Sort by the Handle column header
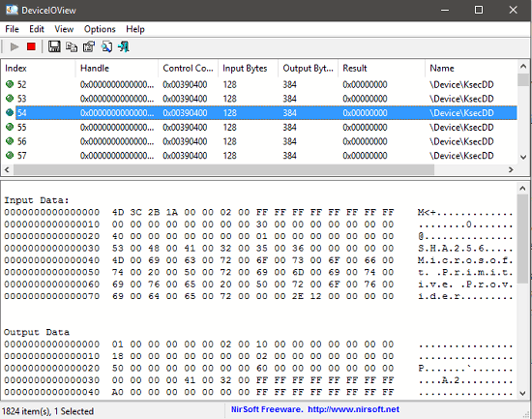Viewport: 532px width, 419px height. (x=117, y=69)
